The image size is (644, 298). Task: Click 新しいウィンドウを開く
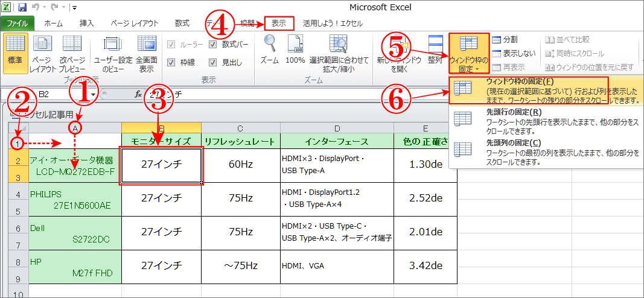(399, 53)
